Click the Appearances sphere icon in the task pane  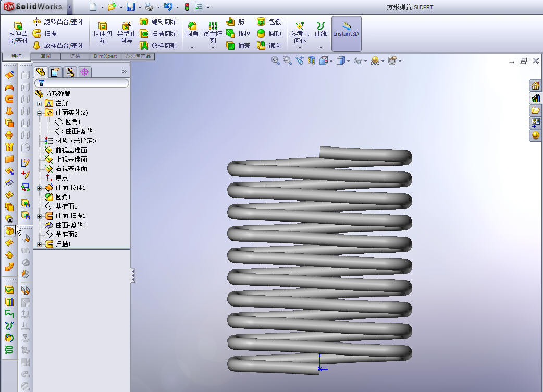(x=535, y=136)
